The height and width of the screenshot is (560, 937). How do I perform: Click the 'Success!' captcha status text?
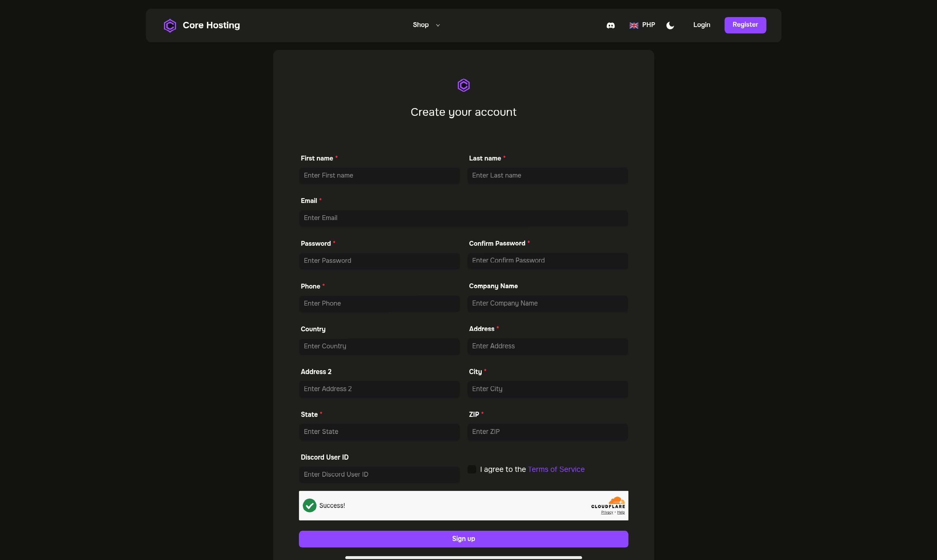point(332,505)
